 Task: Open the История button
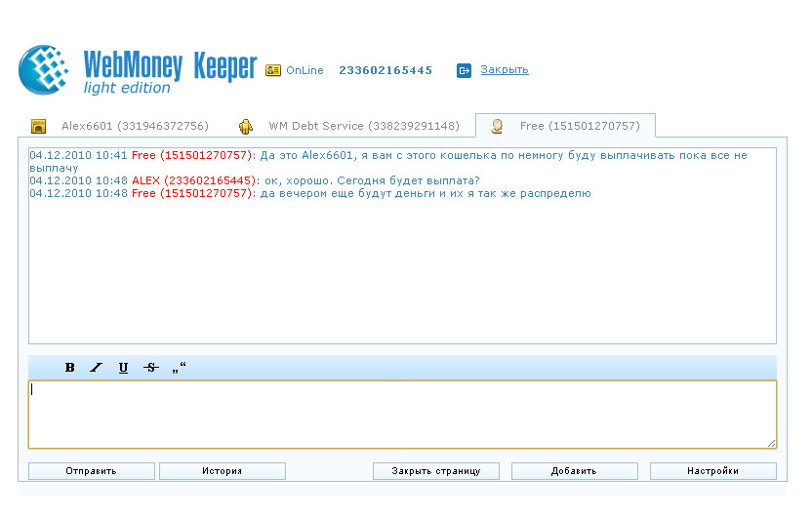(x=223, y=471)
